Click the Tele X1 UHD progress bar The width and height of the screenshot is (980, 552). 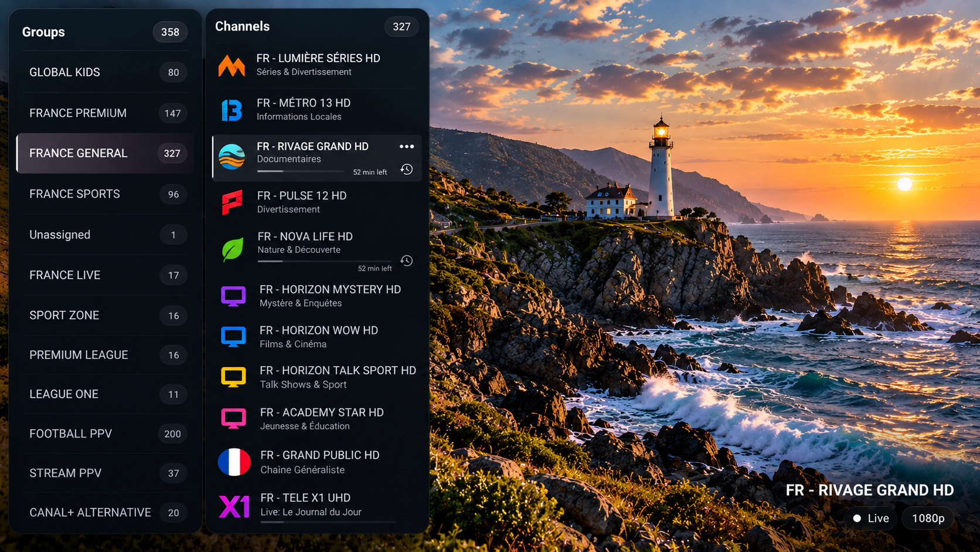coord(328,521)
